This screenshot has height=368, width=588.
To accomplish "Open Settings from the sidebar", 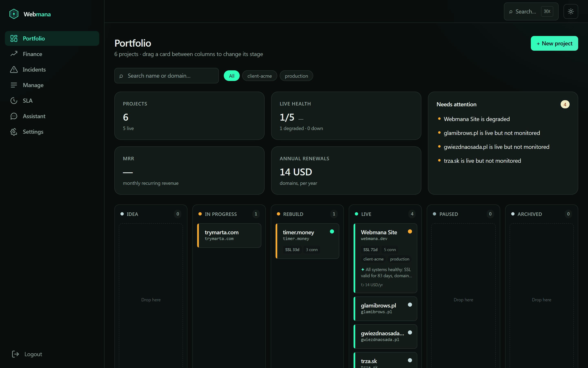I will pos(52,132).
